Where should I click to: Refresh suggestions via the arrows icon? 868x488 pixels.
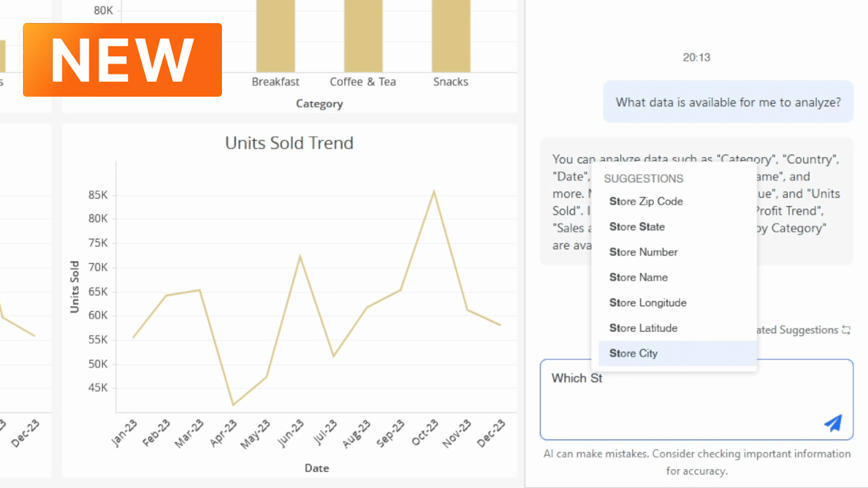pyautogui.click(x=846, y=330)
